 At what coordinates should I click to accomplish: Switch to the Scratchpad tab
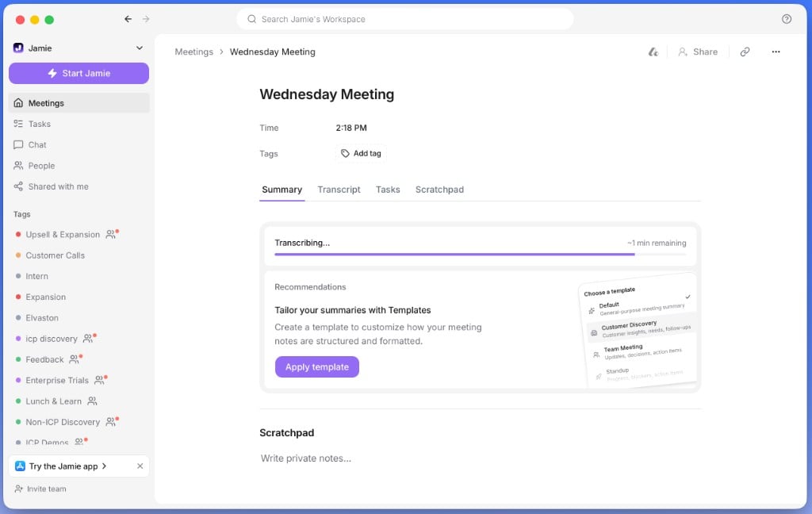pyautogui.click(x=439, y=190)
